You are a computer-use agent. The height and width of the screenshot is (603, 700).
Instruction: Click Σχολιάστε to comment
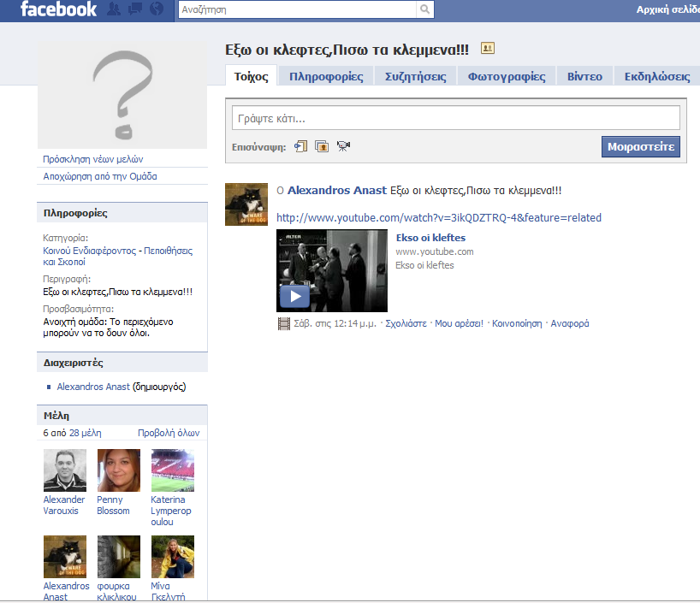click(406, 323)
